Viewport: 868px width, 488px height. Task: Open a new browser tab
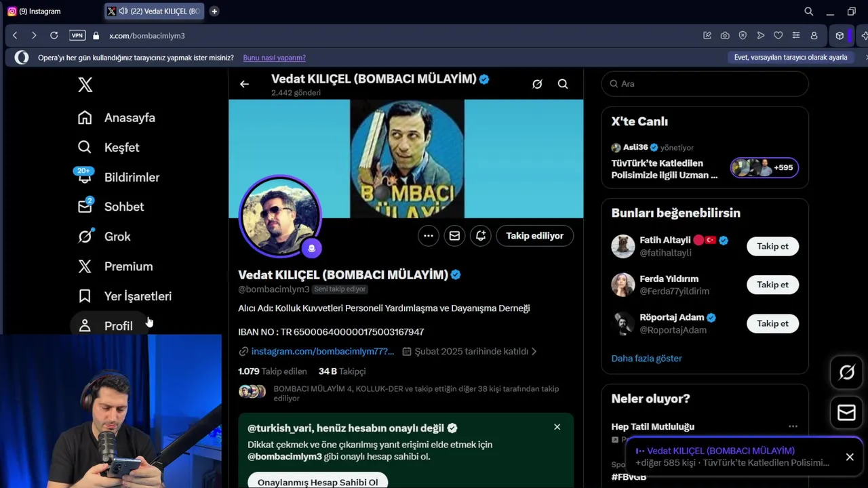point(214,11)
